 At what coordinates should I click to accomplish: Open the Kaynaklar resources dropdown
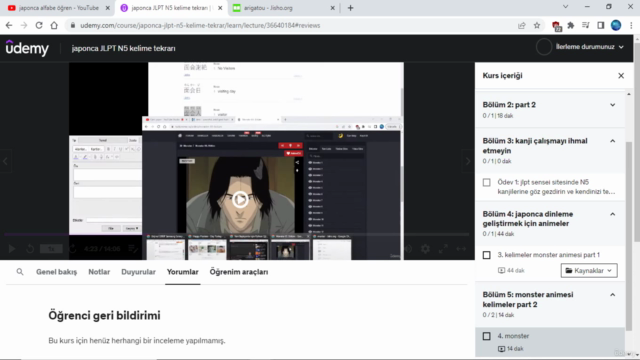(589, 271)
